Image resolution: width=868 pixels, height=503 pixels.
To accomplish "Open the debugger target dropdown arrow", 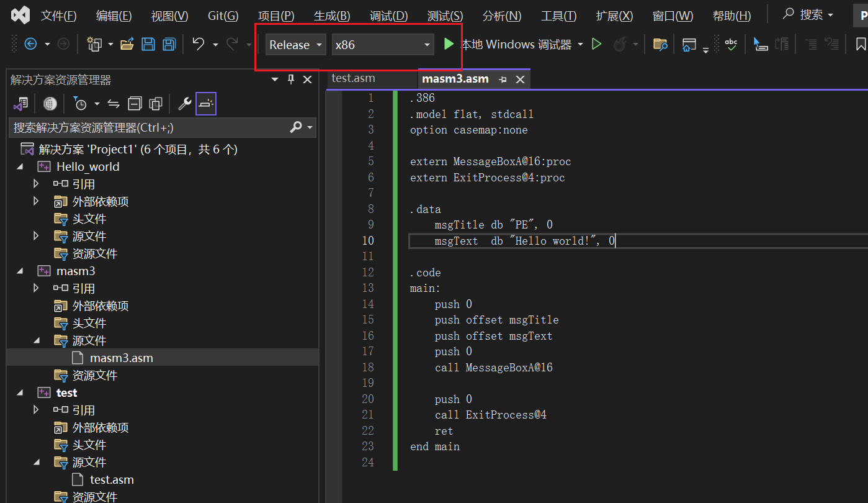I will [581, 44].
